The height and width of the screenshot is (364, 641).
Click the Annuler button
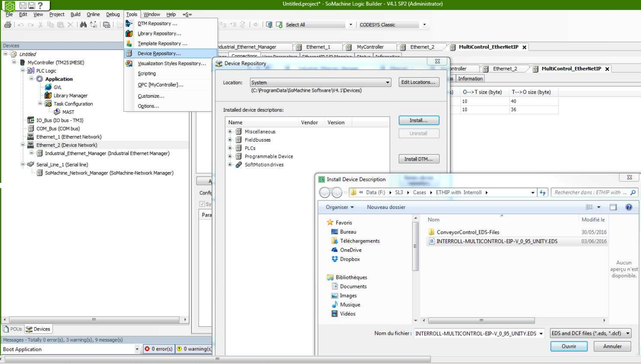(612, 347)
